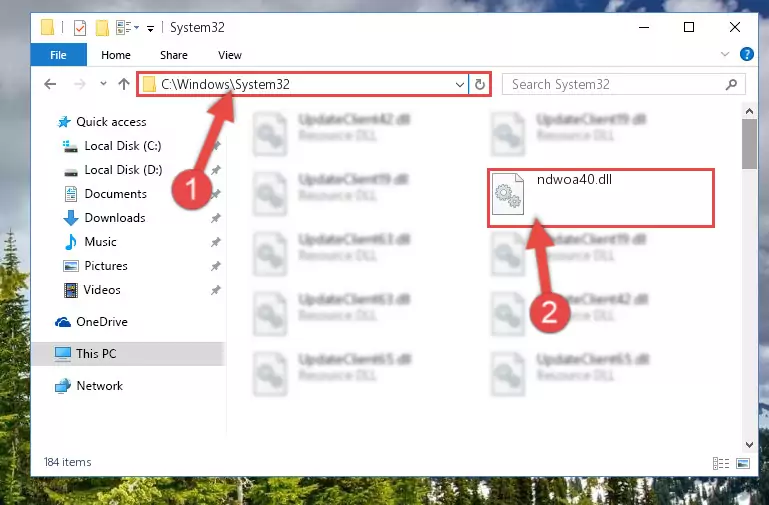Image resolution: width=769 pixels, height=505 pixels.
Task: Open the File menu
Action: pyautogui.click(x=58, y=55)
